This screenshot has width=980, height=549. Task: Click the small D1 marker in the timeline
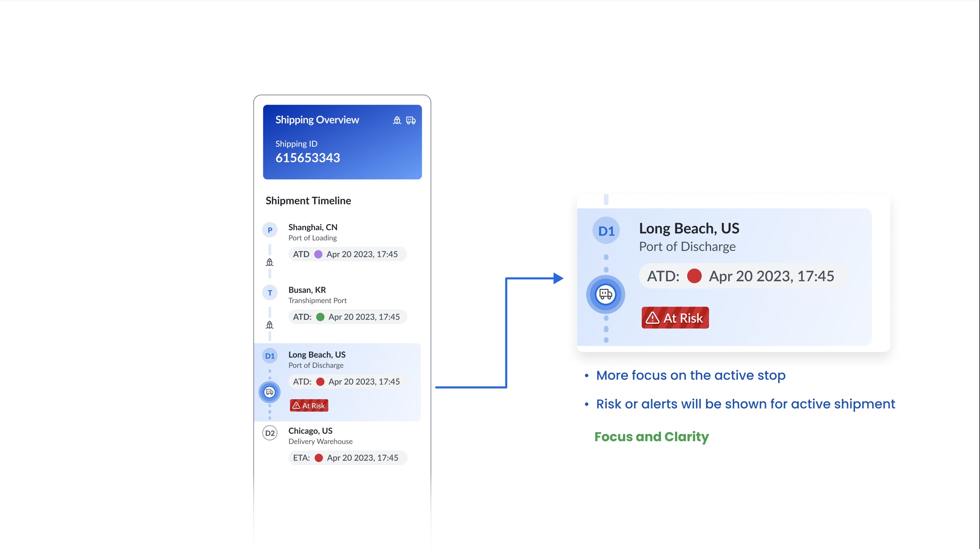click(x=270, y=356)
